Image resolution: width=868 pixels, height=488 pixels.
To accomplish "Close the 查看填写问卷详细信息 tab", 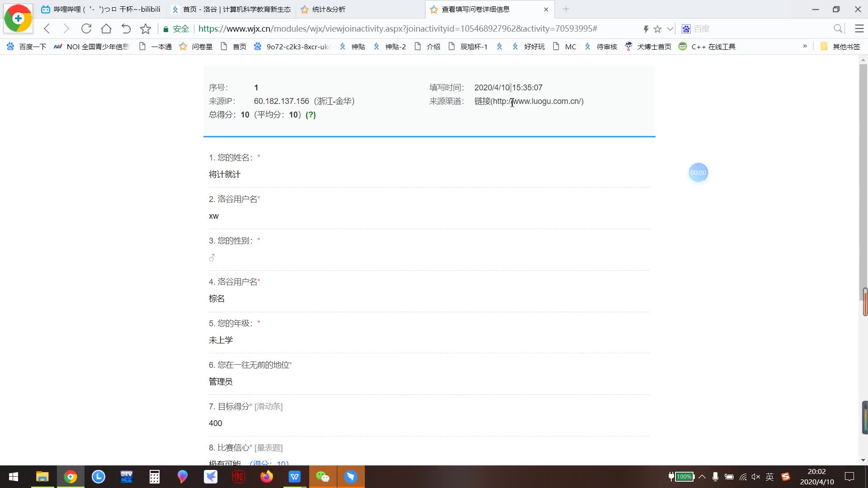I will (546, 9).
